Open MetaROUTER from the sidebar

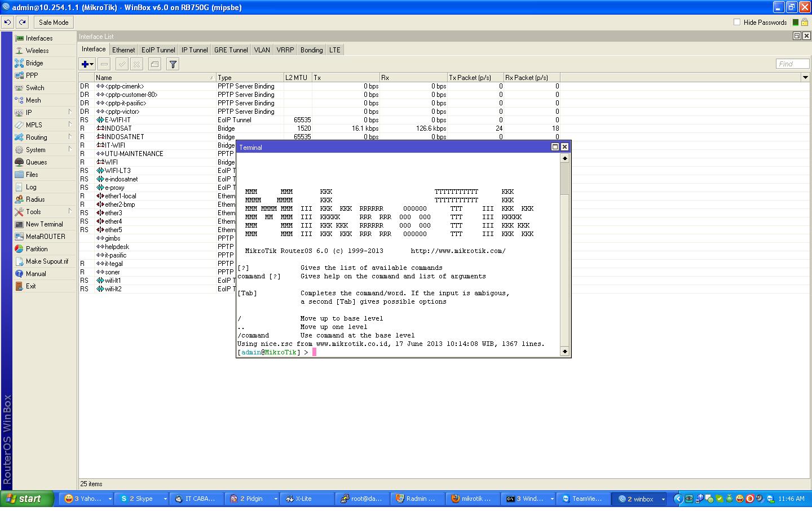45,237
